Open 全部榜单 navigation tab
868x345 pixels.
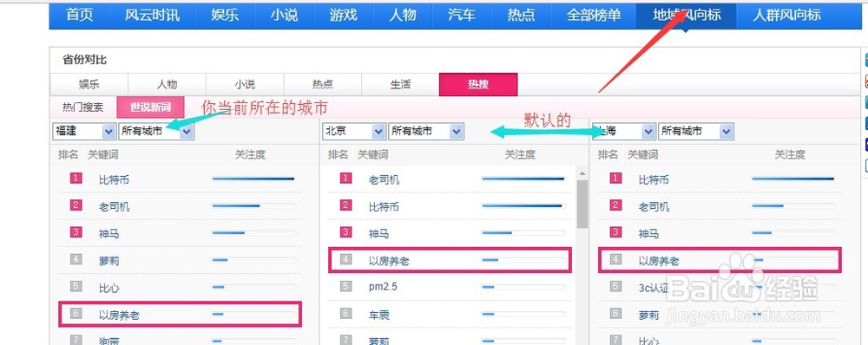594,16
